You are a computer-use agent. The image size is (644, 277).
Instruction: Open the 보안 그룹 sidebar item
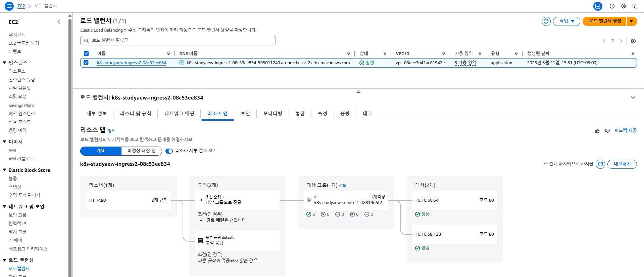click(17, 215)
